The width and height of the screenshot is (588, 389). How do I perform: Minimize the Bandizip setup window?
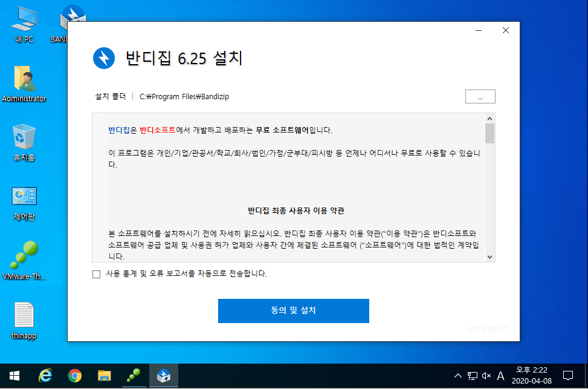tap(479, 31)
